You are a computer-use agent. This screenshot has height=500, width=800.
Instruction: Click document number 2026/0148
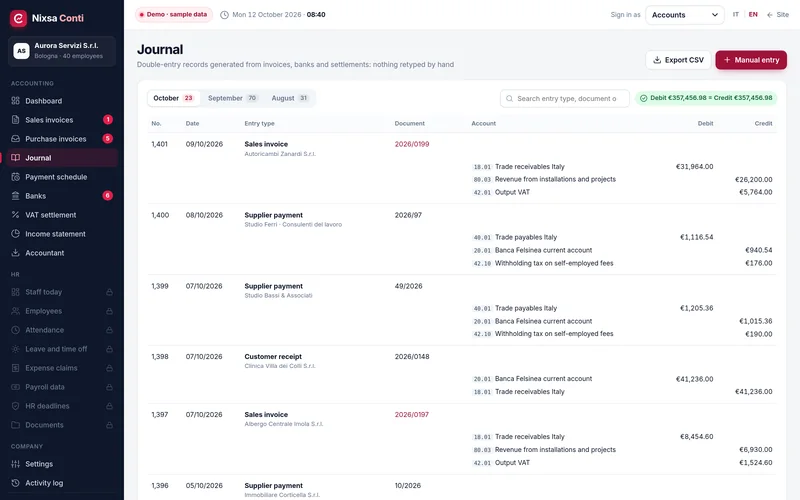click(x=412, y=357)
